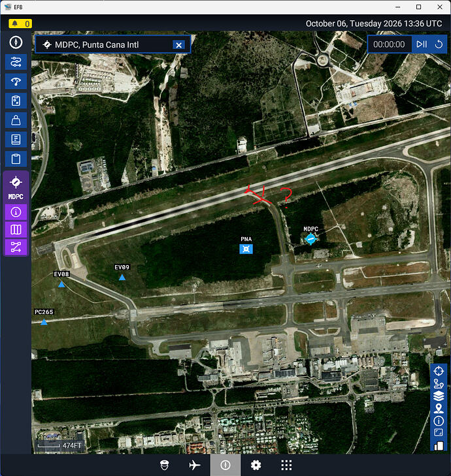The image size is (451, 476).
Task: Select the PC265 waypoint triangle
Action: click(x=44, y=322)
